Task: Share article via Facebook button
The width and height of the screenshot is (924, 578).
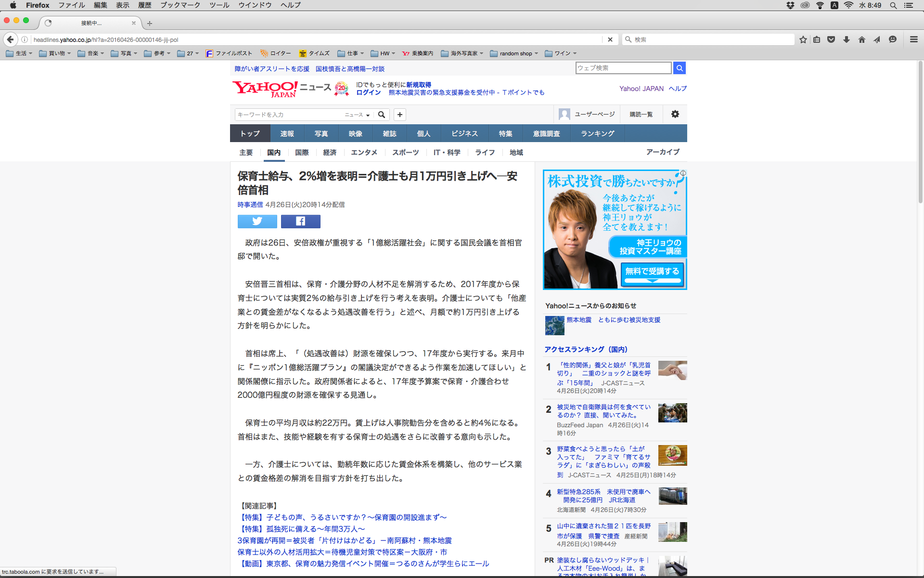Action: pyautogui.click(x=300, y=221)
